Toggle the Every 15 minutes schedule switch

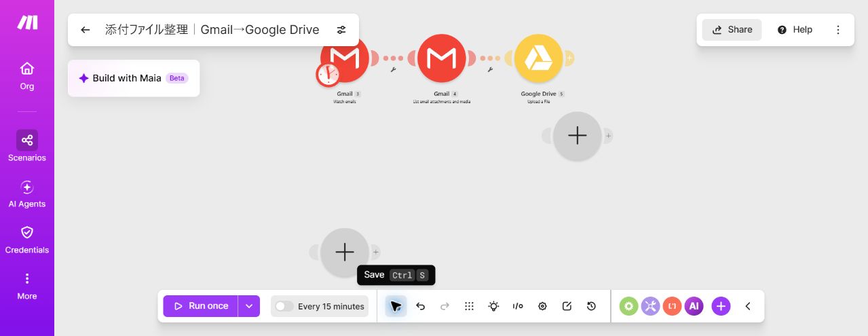[x=284, y=306]
